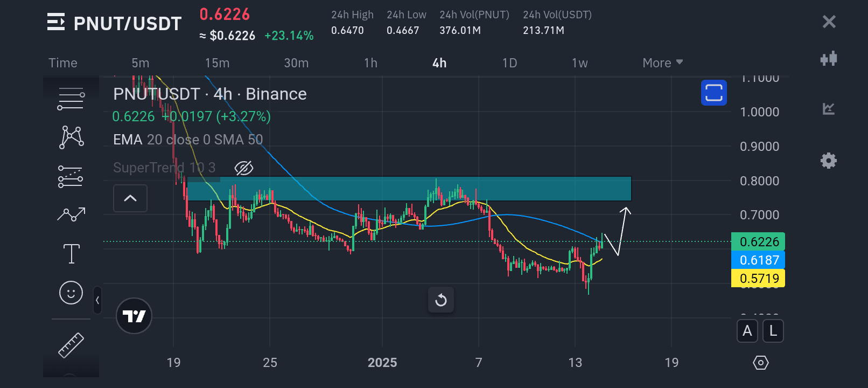The height and width of the screenshot is (388, 868).
Task: Select the +23.14% change figure
Action: point(289,36)
